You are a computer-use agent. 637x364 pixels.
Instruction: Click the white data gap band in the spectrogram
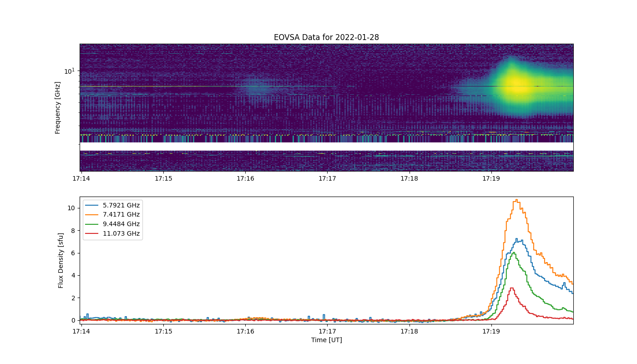pyautogui.click(x=326, y=147)
